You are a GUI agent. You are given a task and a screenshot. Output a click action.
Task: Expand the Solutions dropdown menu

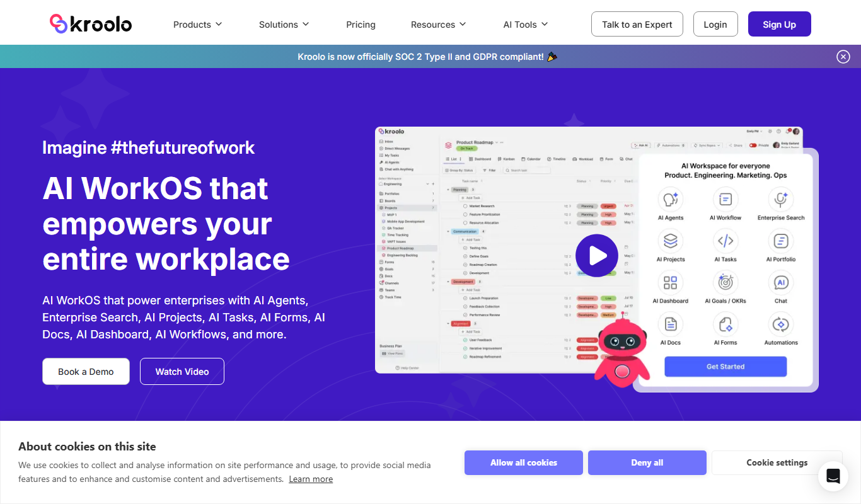[284, 25]
